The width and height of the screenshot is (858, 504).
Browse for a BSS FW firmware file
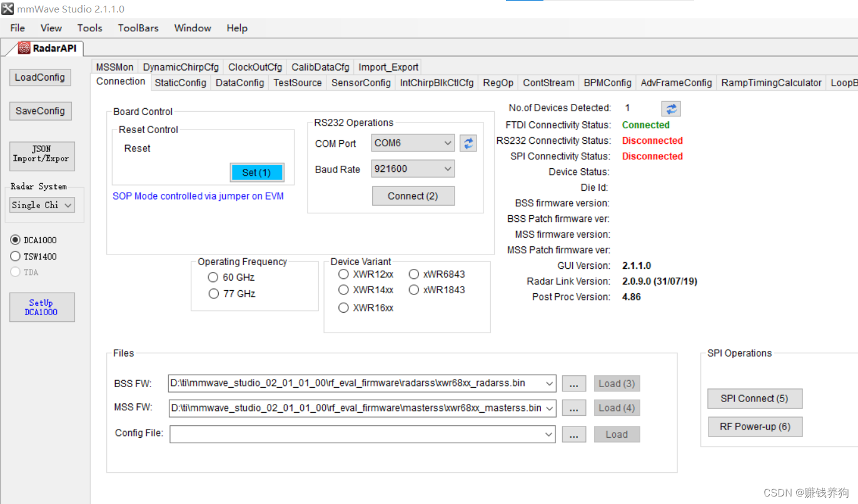573,383
